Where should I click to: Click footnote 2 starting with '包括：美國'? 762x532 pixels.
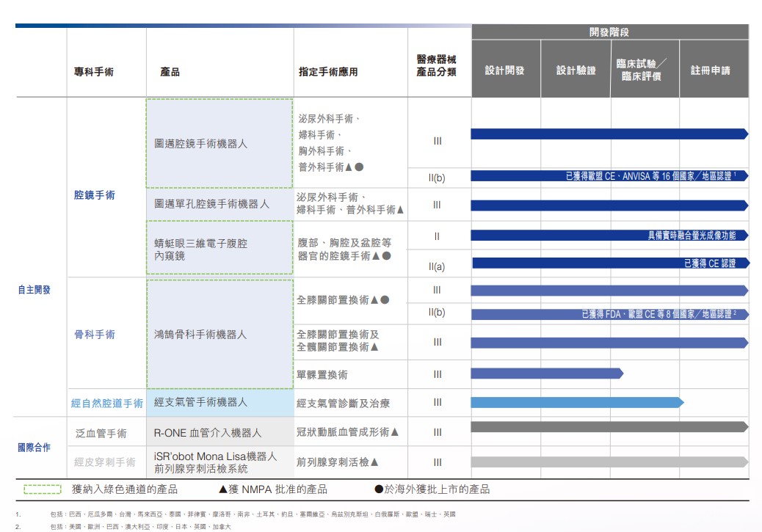pos(140,527)
